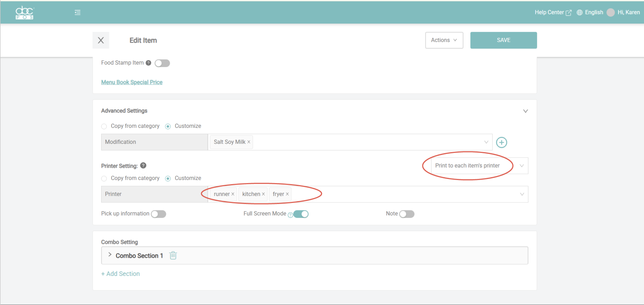The width and height of the screenshot is (644, 305).
Task: Open Print to each item's printer dropdown
Action: [x=479, y=166]
